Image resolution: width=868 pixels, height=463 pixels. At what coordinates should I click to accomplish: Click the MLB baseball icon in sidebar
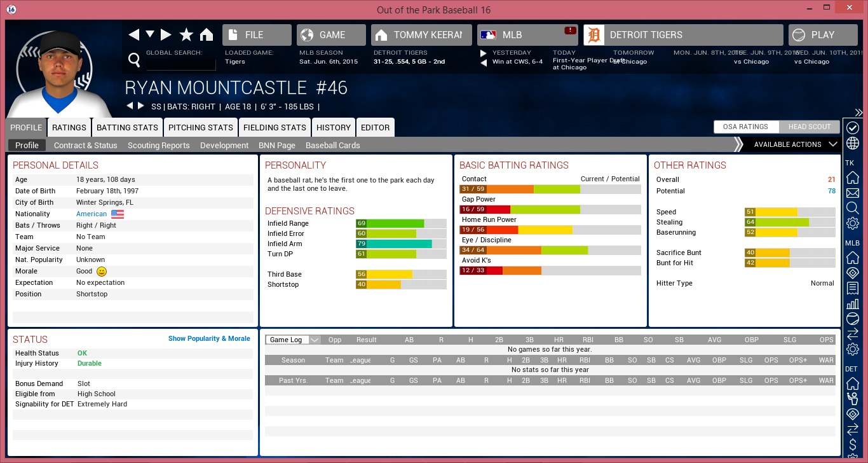(853, 319)
